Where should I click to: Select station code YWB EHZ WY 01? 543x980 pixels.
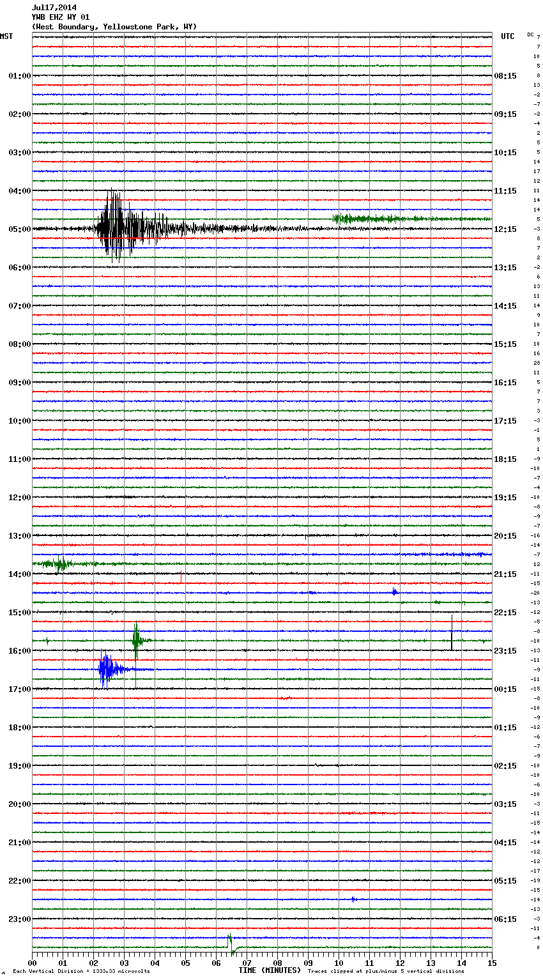61,17
